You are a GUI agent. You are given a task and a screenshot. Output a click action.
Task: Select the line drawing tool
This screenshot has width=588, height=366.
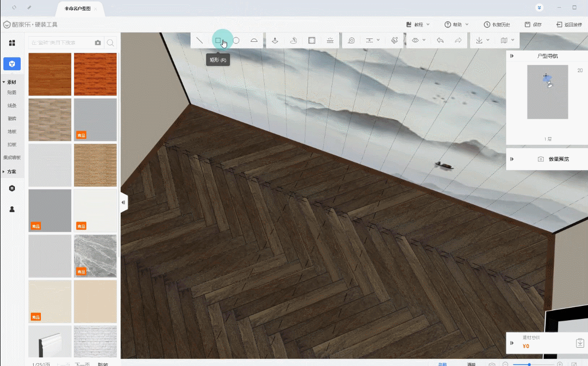tap(199, 41)
